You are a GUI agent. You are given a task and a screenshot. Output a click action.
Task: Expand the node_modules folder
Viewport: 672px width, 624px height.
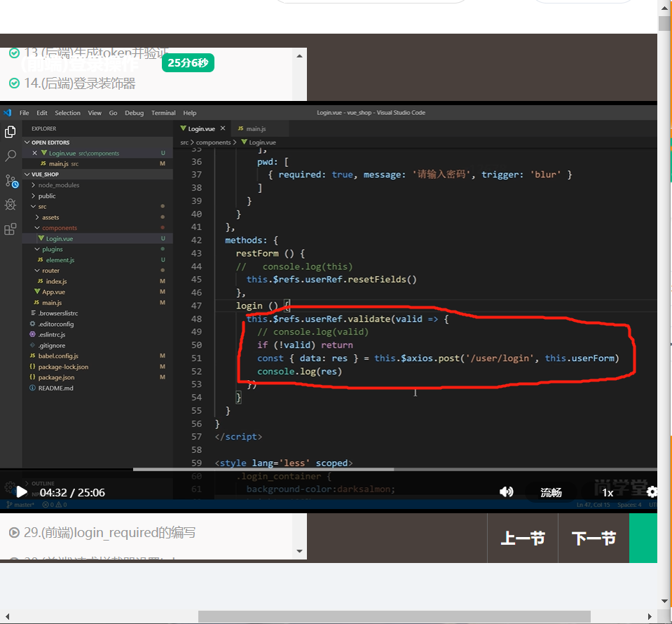coord(59,185)
